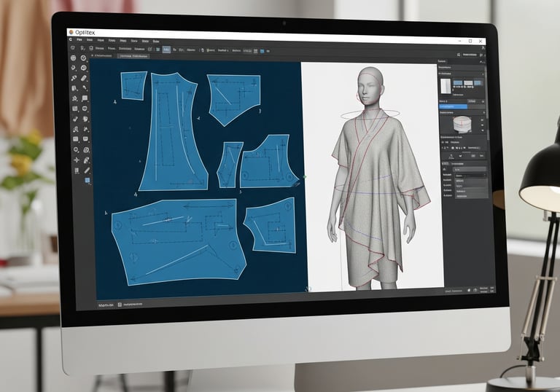Click the grid icon in the top toolbar
The height and width of the screenshot is (392, 560).
256,51
